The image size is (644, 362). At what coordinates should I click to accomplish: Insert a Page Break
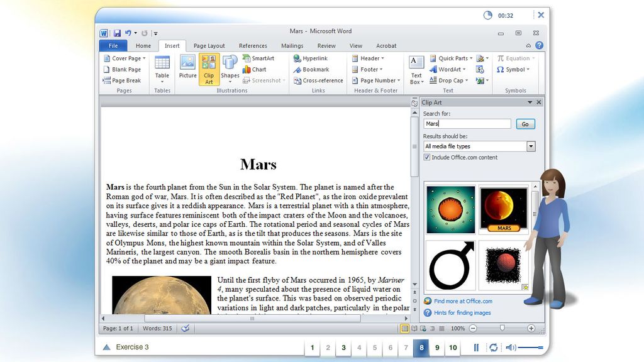(122, 80)
